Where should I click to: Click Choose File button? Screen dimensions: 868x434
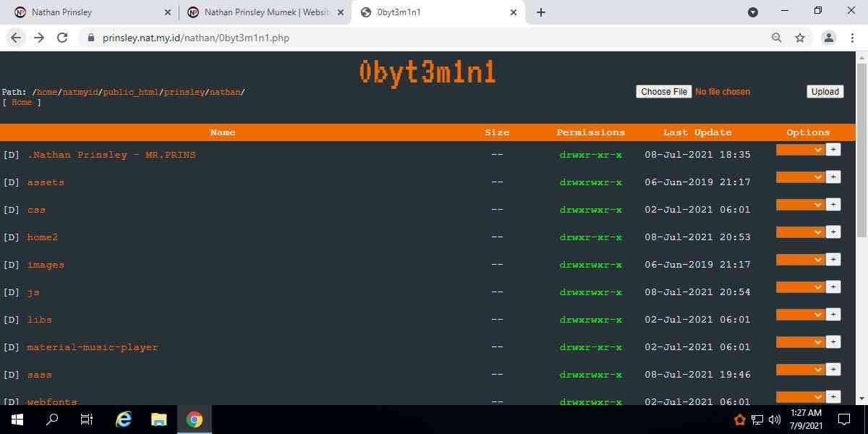pos(664,92)
